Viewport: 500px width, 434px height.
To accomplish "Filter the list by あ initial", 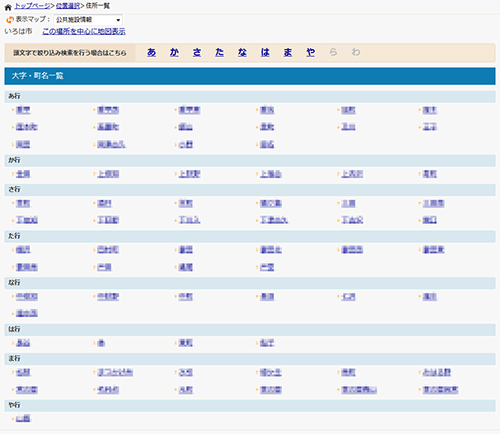I will pyautogui.click(x=151, y=52).
